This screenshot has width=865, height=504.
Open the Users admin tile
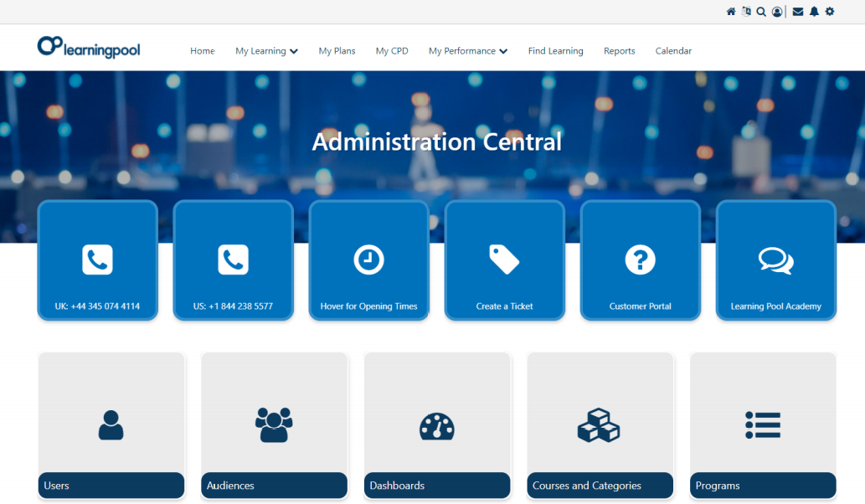(111, 425)
